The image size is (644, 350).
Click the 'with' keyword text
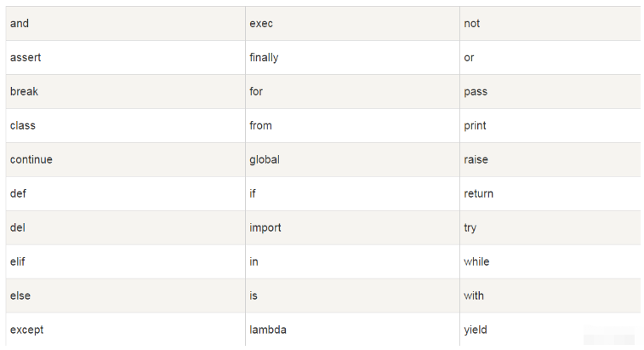(x=474, y=296)
